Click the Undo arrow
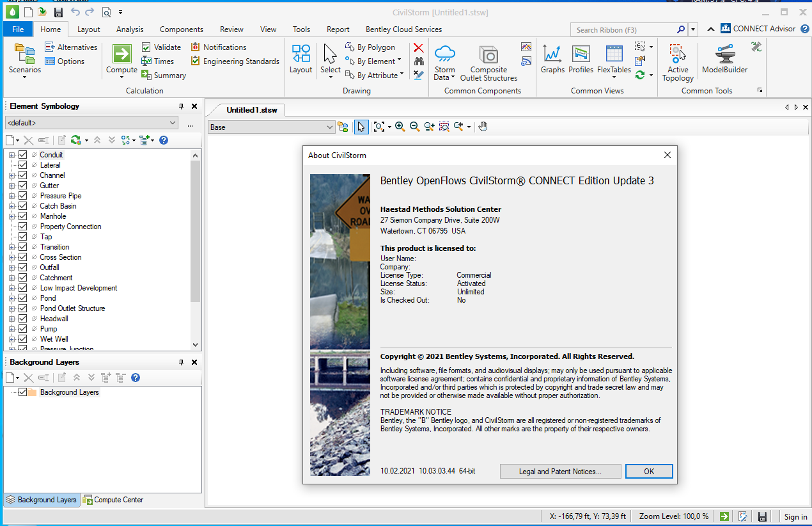 [75, 12]
